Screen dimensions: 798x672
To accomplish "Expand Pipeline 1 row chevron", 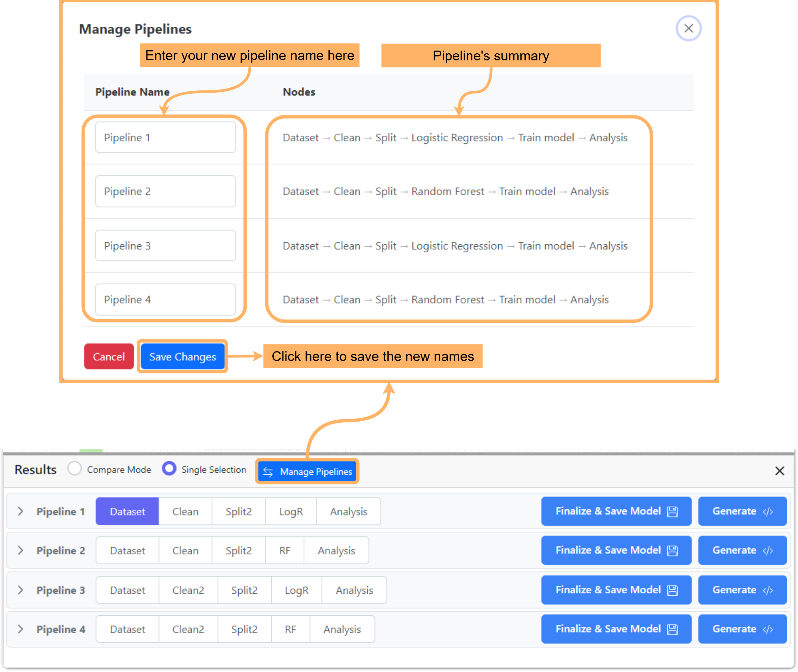I will [21, 511].
